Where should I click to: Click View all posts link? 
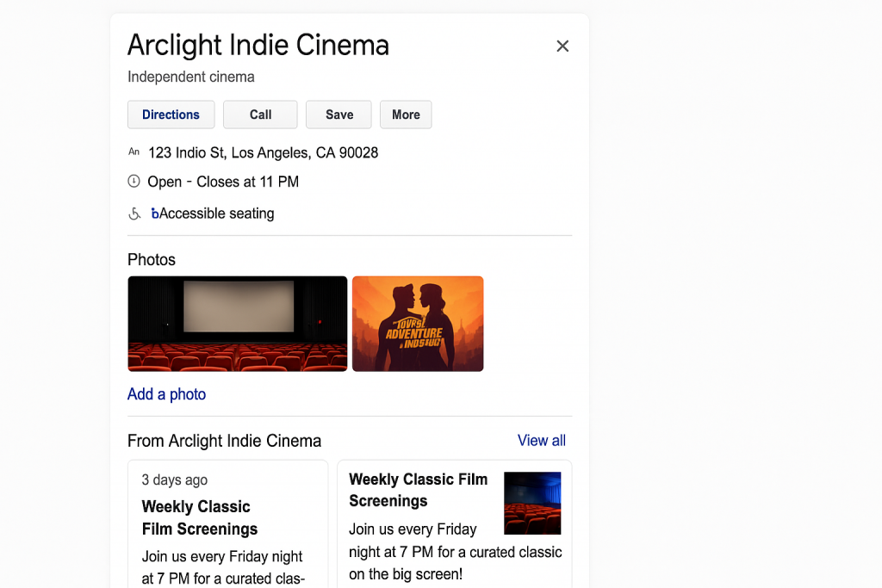coord(542,440)
